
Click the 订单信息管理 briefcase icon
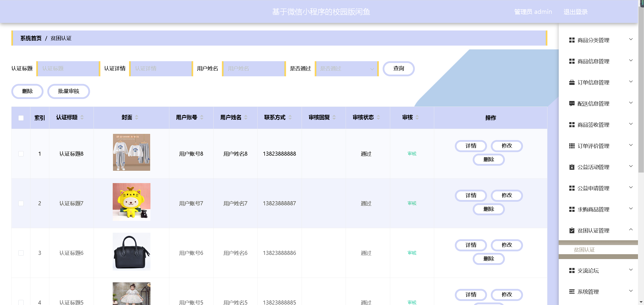[572, 82]
